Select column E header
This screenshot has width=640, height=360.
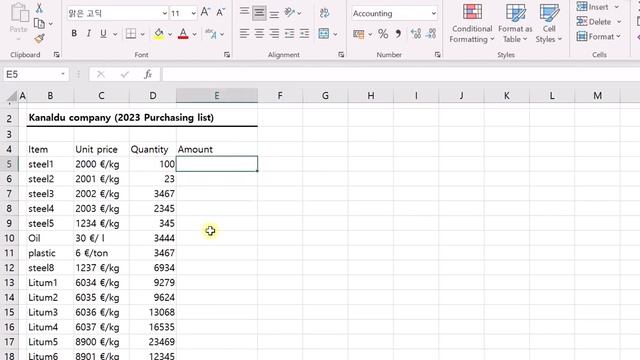[x=217, y=96]
